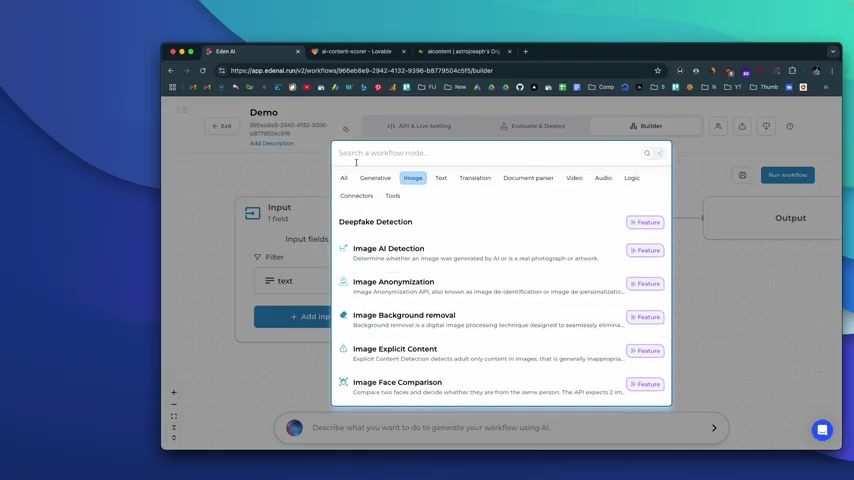Viewport: 854px width, 480px height.
Task: Click the sidebar list toggle icon
Action: (x=182, y=110)
